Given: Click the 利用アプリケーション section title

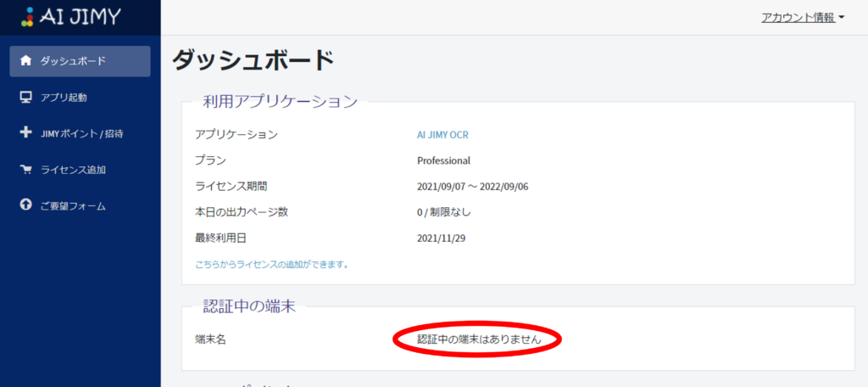Looking at the screenshot, I should tap(280, 102).
